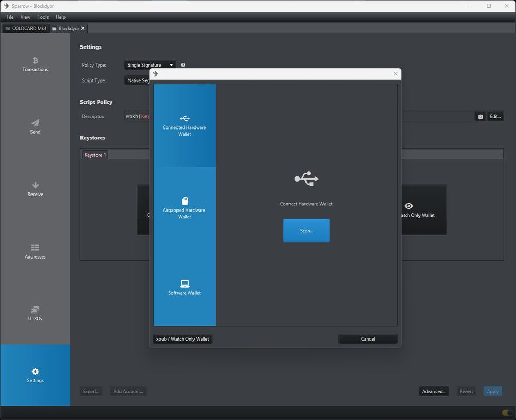Select the Send icon in the sidebar
This screenshot has height=420, width=516.
pyautogui.click(x=35, y=126)
